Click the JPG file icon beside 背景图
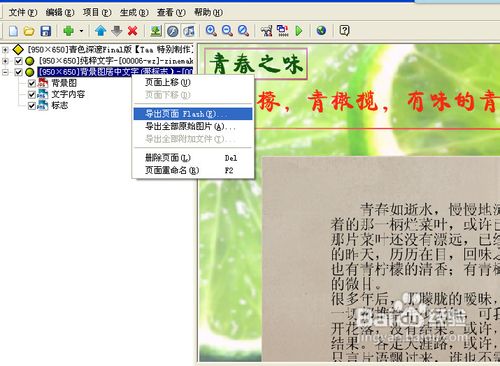The image size is (500, 366). tap(43, 83)
